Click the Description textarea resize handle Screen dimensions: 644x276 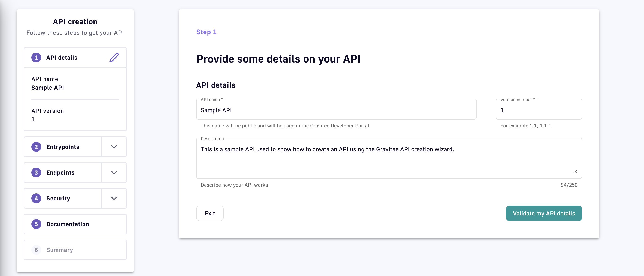(575, 172)
